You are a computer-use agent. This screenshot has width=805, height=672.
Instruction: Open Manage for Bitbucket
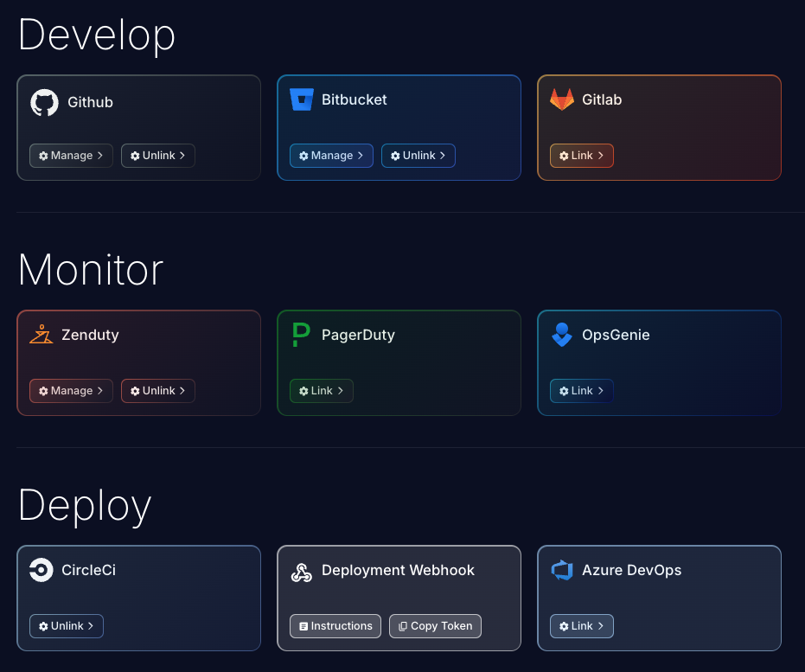(x=331, y=156)
